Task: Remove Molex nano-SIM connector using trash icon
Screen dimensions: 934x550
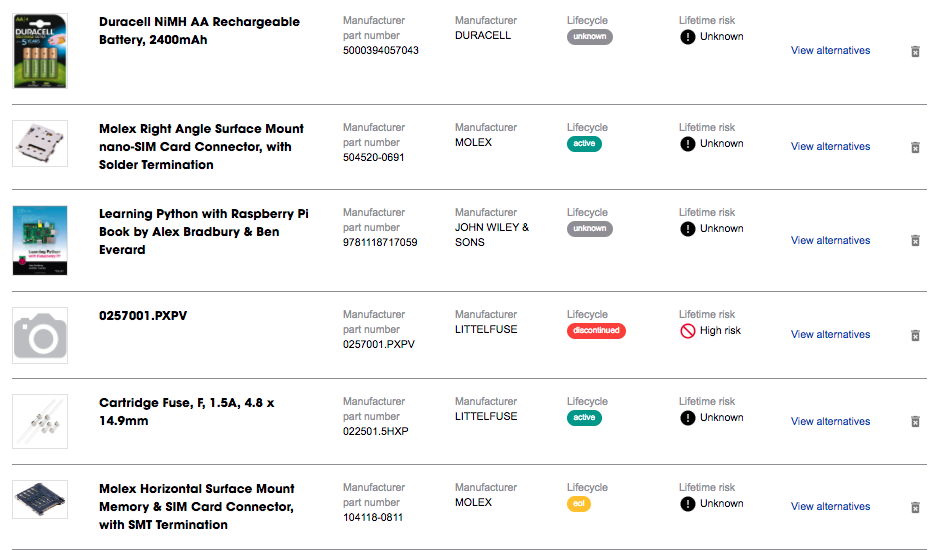Action: (x=916, y=147)
